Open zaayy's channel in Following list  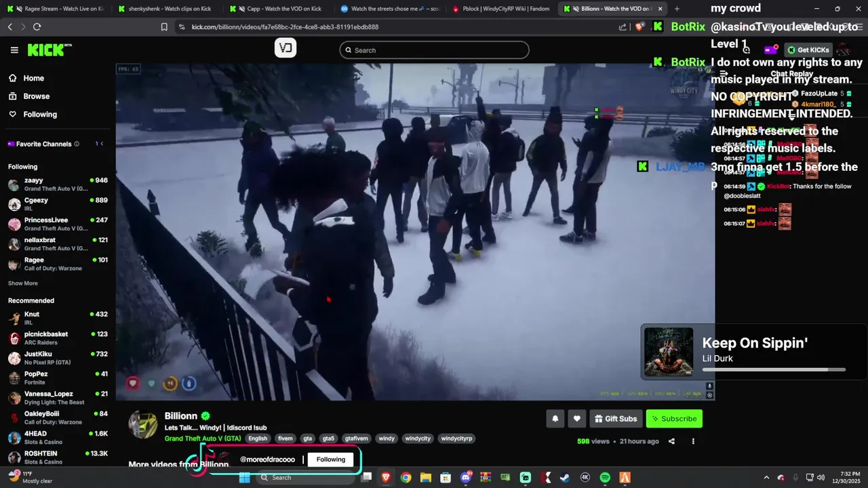tap(58, 184)
